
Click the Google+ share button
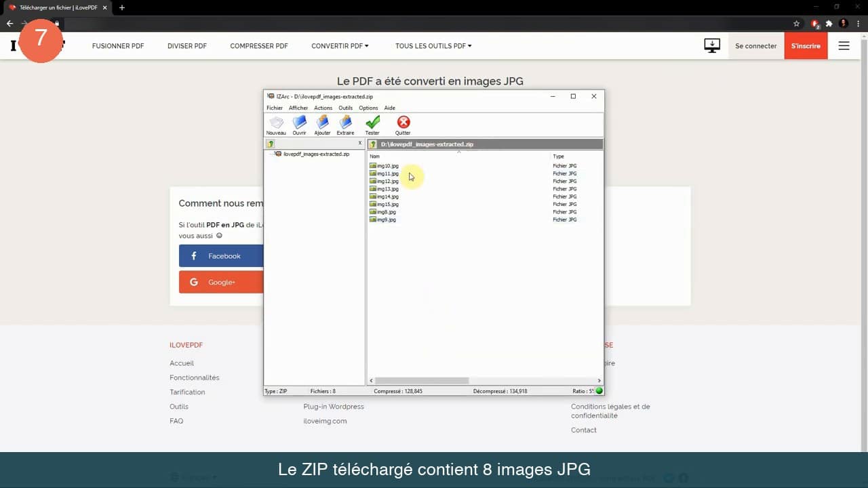(221, 282)
